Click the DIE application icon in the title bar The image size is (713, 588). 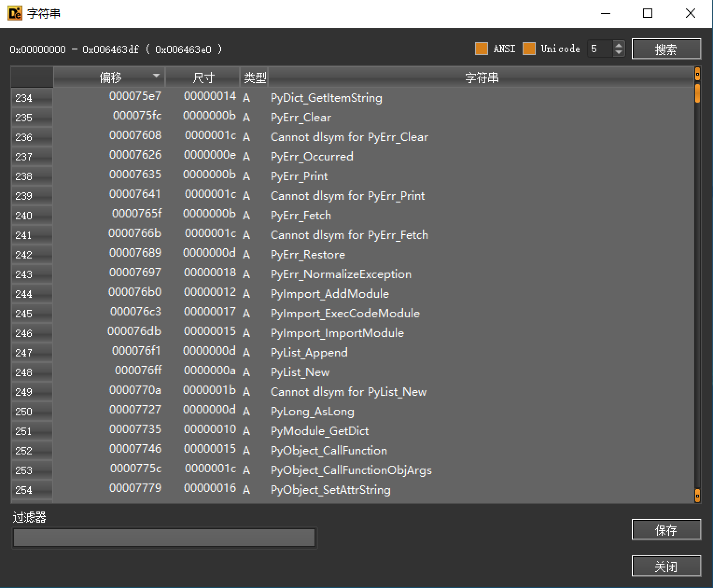click(x=14, y=13)
